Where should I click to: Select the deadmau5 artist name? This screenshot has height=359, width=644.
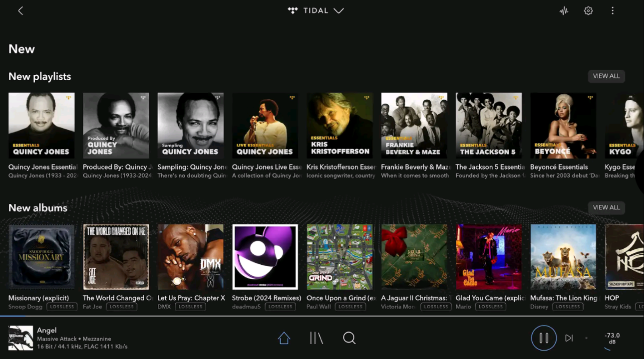pos(246,307)
